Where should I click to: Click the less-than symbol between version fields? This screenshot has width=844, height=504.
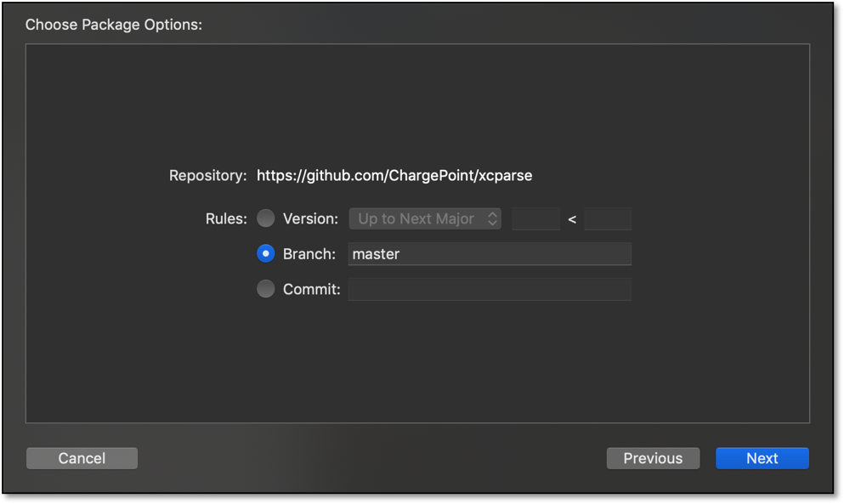(x=572, y=219)
